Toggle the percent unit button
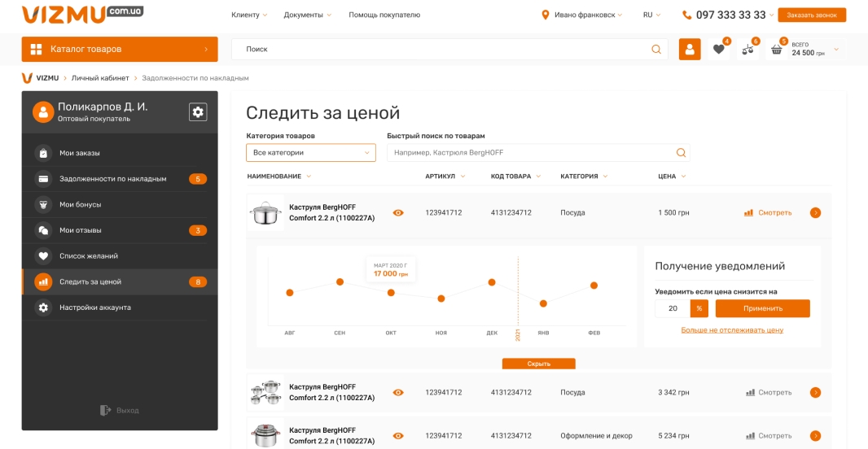 pyautogui.click(x=699, y=308)
